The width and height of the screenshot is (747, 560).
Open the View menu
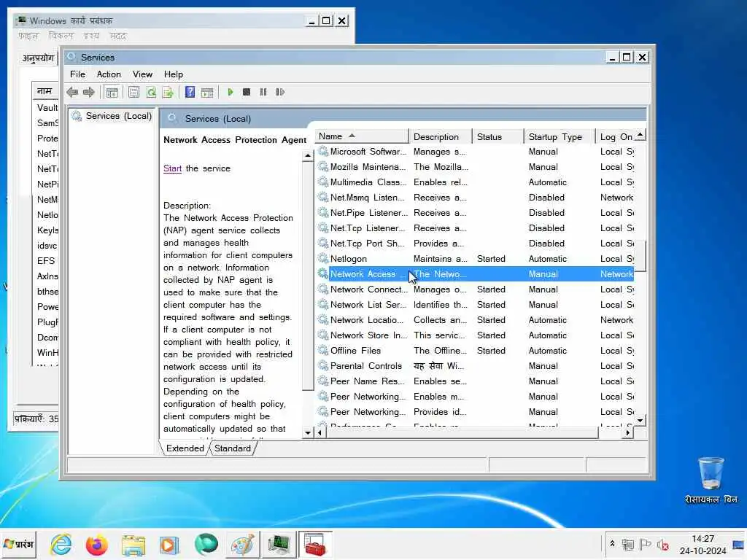pyautogui.click(x=142, y=74)
